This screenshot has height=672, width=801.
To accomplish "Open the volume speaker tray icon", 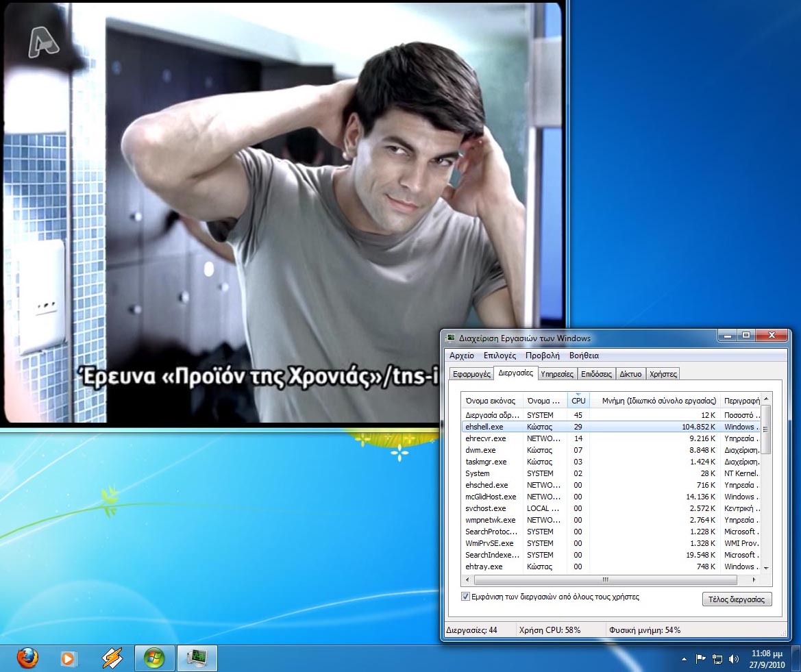I will (x=734, y=659).
